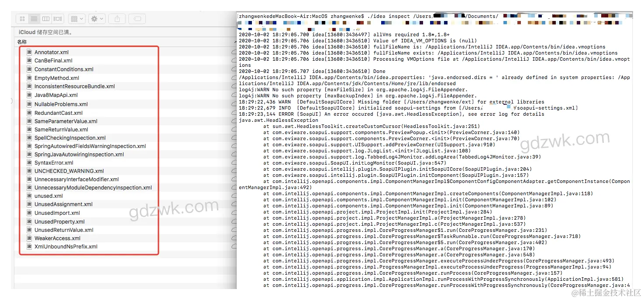Switch Finder to column view
The height and width of the screenshot is (300, 644).
[x=45, y=19]
